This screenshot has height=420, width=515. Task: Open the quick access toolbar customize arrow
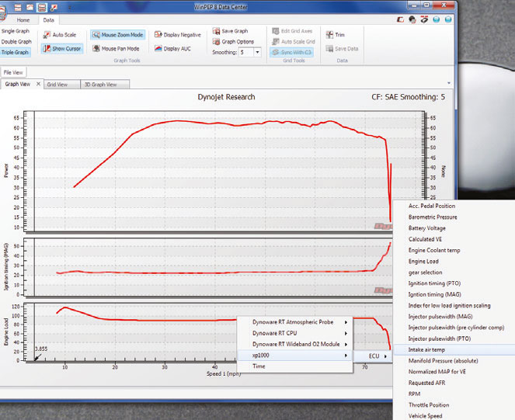coord(70,8)
